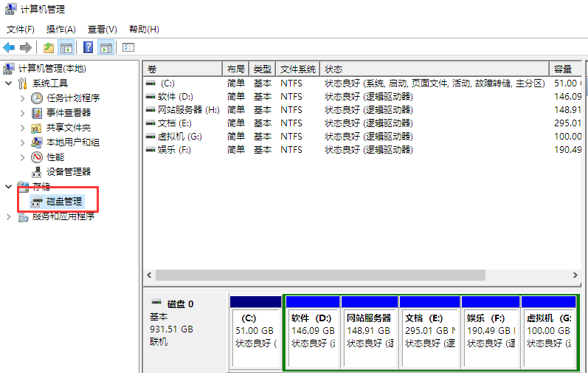Expand the 服务和应用程序 node arrow
The width and height of the screenshot is (588, 373).
(8, 216)
